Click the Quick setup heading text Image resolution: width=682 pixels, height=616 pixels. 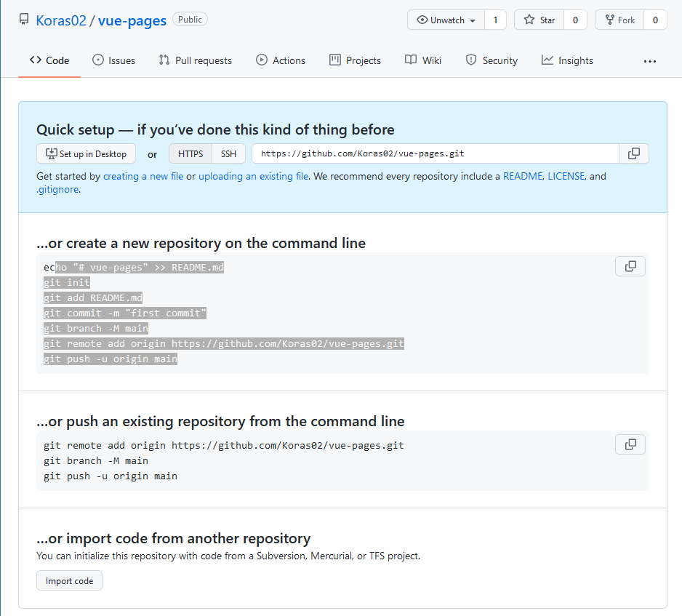215,129
